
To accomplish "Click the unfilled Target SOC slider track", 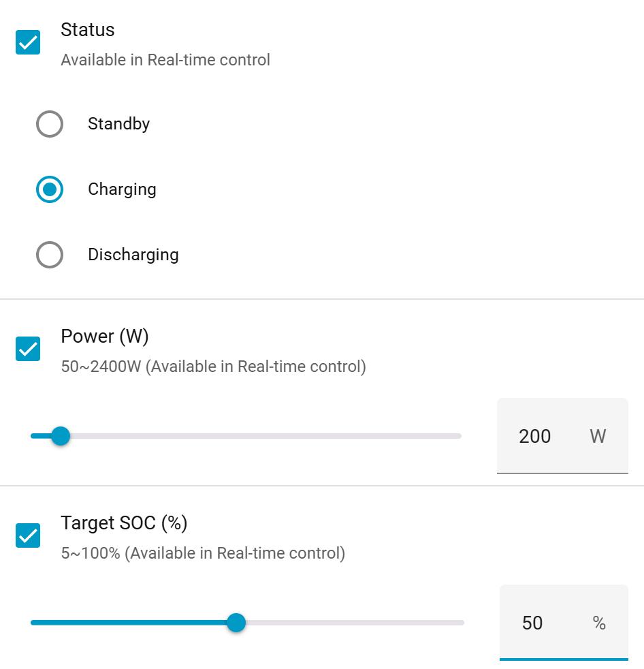I will (x=354, y=623).
